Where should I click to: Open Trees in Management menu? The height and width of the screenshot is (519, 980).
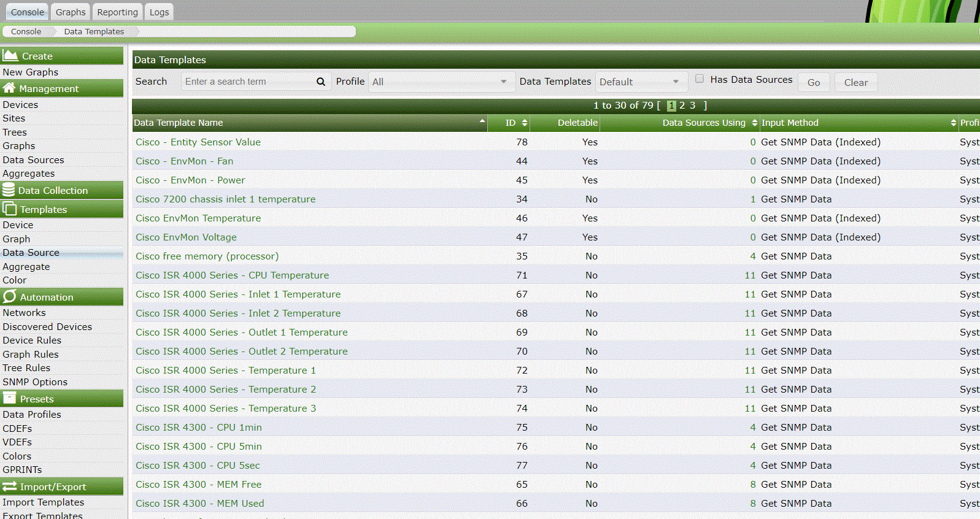[15, 132]
